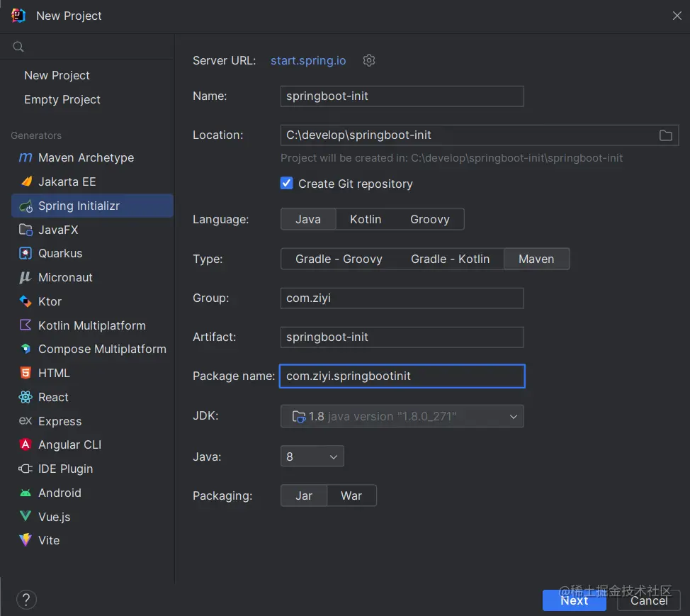Open the JDK dropdown
Image resolution: width=690 pixels, height=616 pixels.
click(402, 416)
